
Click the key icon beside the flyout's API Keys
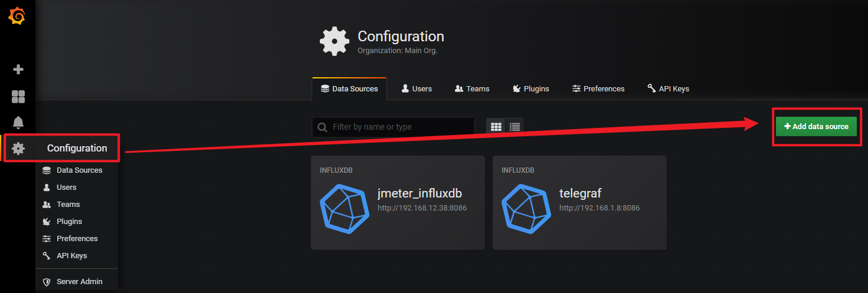(47, 256)
